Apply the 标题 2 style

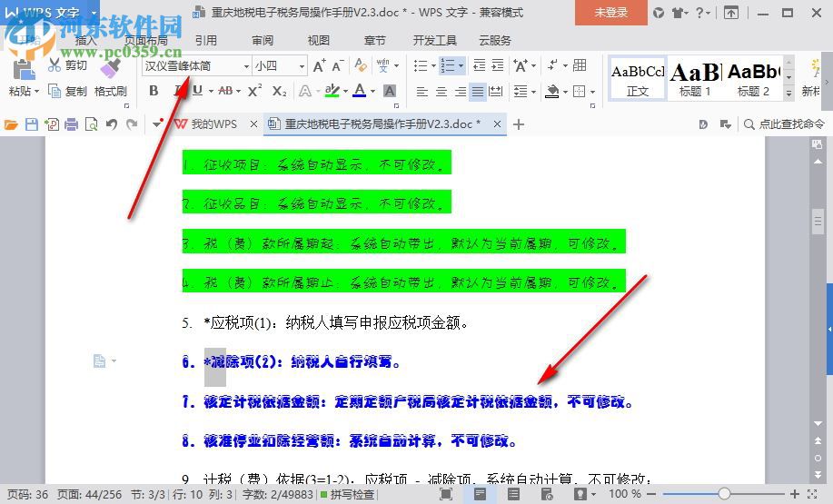pos(753,79)
